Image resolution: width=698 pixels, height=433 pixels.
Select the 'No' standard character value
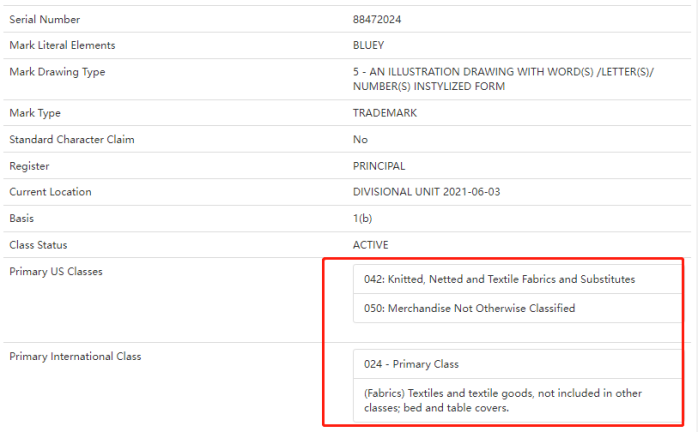coord(360,140)
